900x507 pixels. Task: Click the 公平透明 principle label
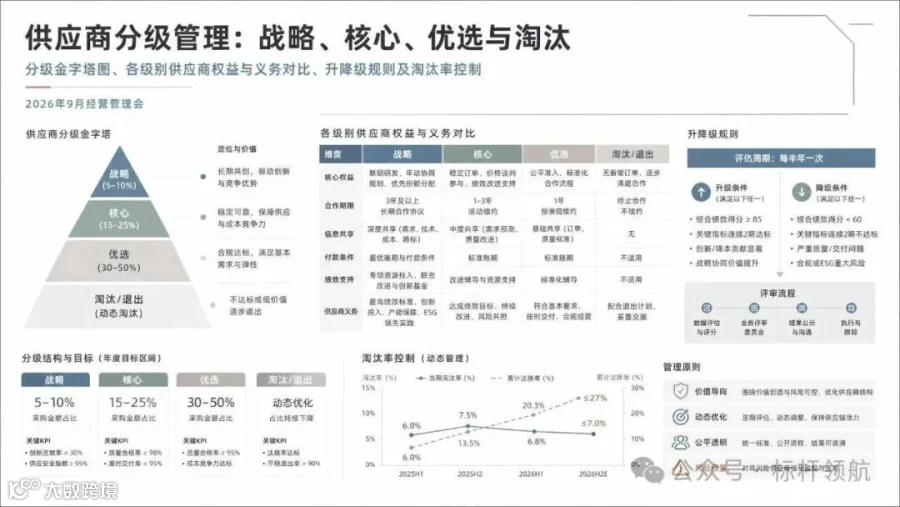click(711, 443)
